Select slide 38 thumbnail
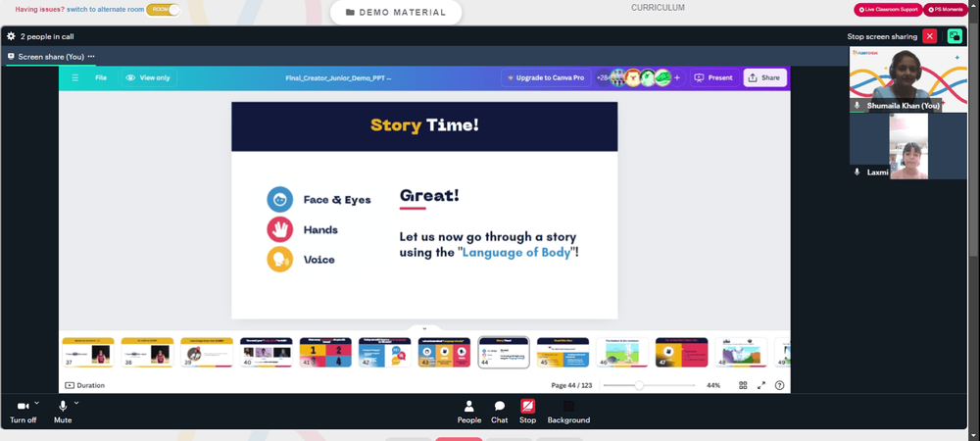Screen dimensions: 980x441 click(148, 352)
